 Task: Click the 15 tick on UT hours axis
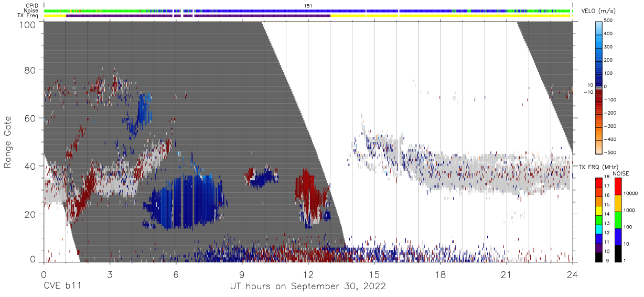pos(374,274)
